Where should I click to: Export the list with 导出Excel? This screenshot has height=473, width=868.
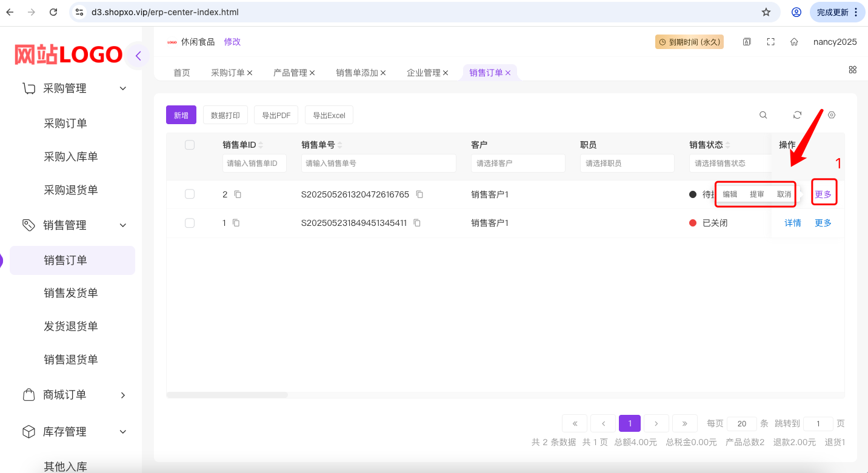pyautogui.click(x=329, y=115)
